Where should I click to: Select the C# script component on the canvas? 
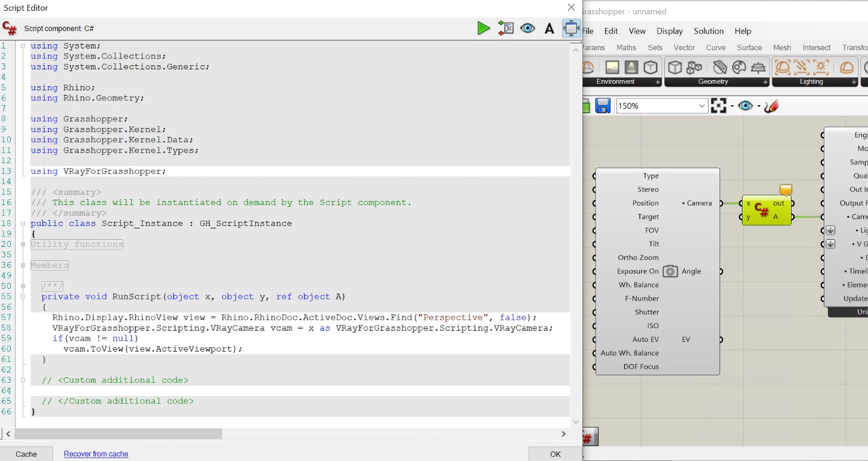tap(766, 210)
